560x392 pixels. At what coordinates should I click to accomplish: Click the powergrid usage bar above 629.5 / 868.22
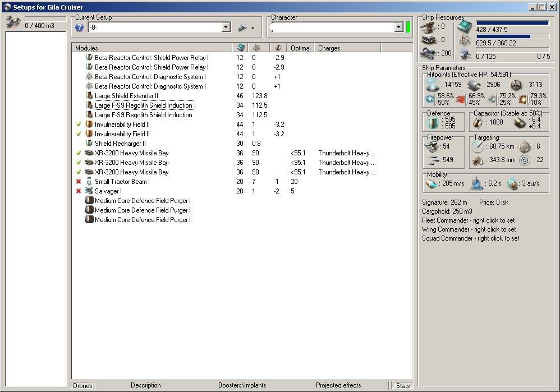pyautogui.click(x=512, y=36)
